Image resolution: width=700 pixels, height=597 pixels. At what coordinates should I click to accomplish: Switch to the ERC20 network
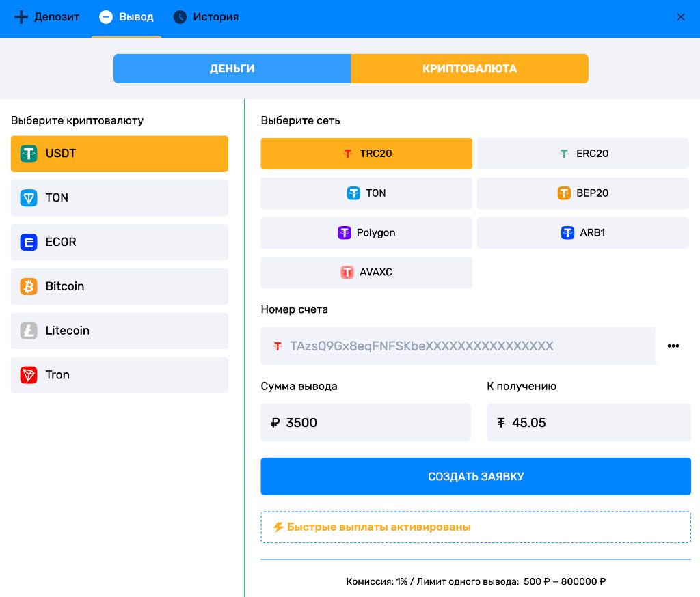583,154
